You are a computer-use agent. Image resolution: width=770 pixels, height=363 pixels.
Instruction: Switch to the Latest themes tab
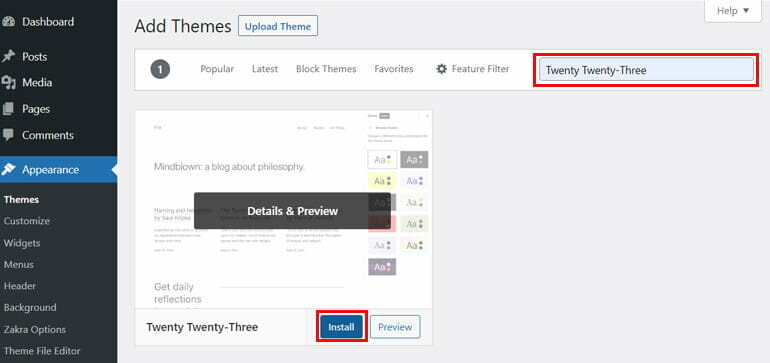[x=265, y=69]
